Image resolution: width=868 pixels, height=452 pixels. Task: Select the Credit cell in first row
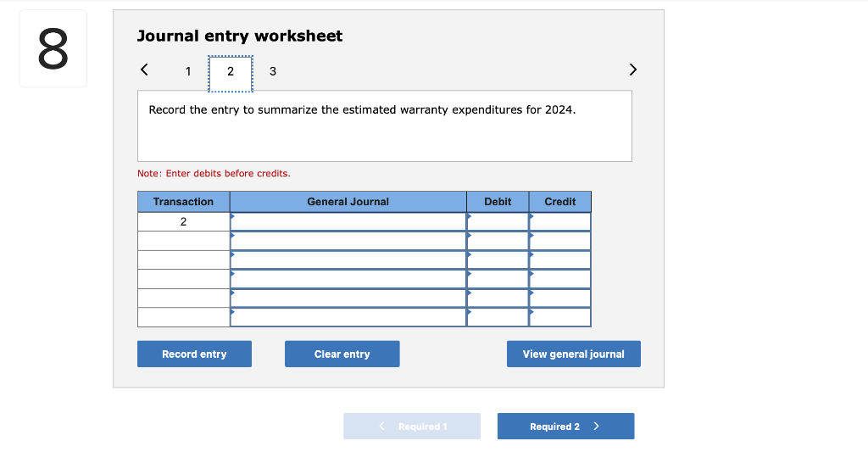click(x=560, y=221)
